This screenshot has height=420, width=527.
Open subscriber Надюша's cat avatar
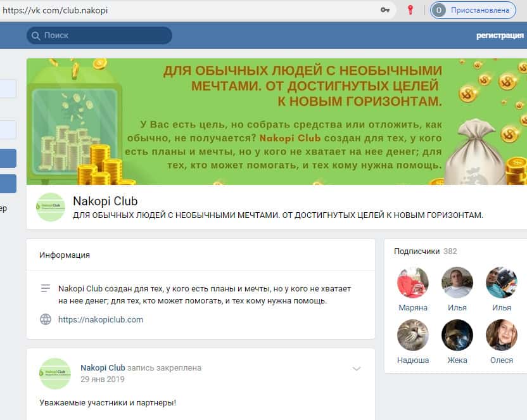tap(413, 335)
